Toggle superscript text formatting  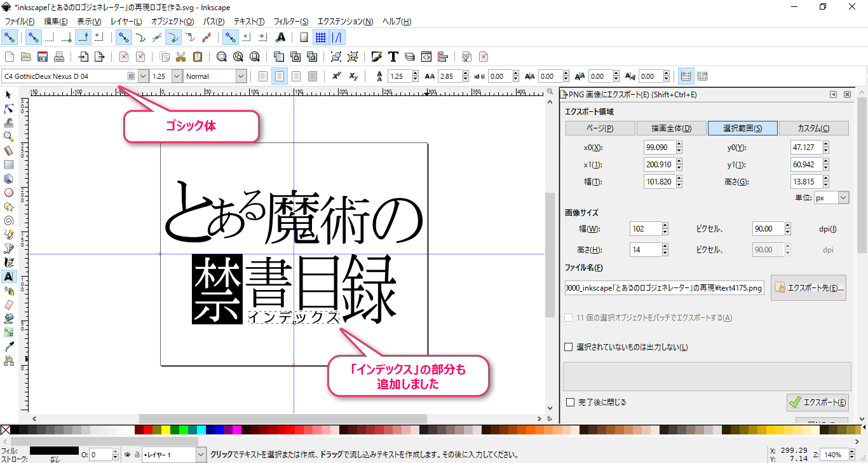[337, 76]
